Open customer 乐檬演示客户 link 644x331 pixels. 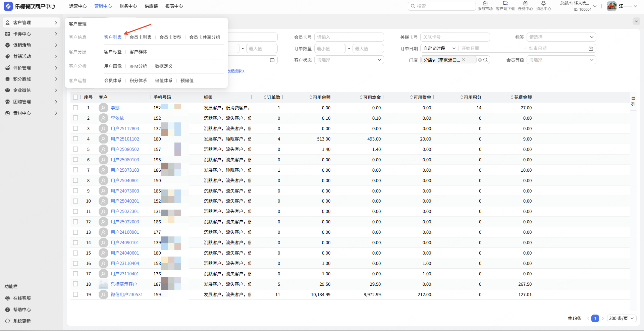pyautogui.click(x=124, y=284)
